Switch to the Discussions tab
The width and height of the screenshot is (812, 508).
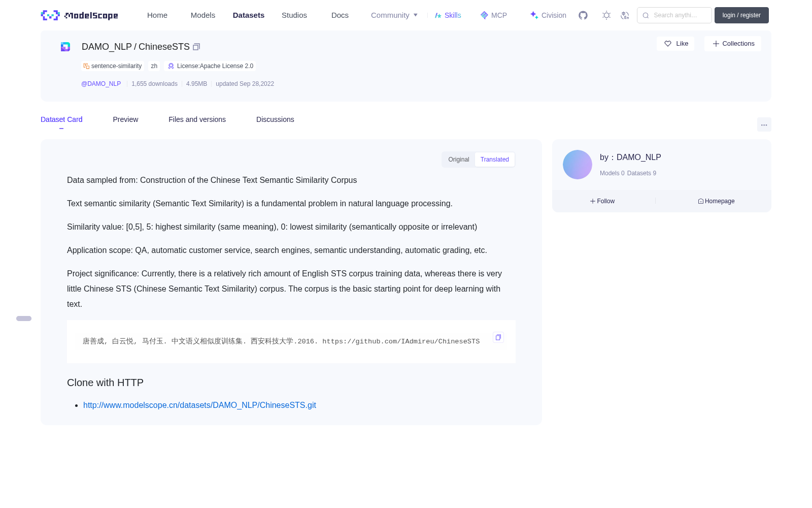pos(275,119)
